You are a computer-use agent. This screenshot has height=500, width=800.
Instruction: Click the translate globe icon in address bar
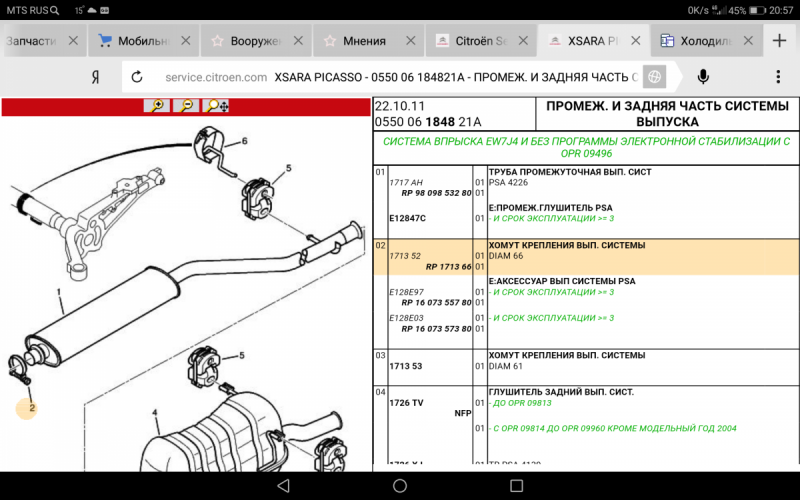point(654,77)
